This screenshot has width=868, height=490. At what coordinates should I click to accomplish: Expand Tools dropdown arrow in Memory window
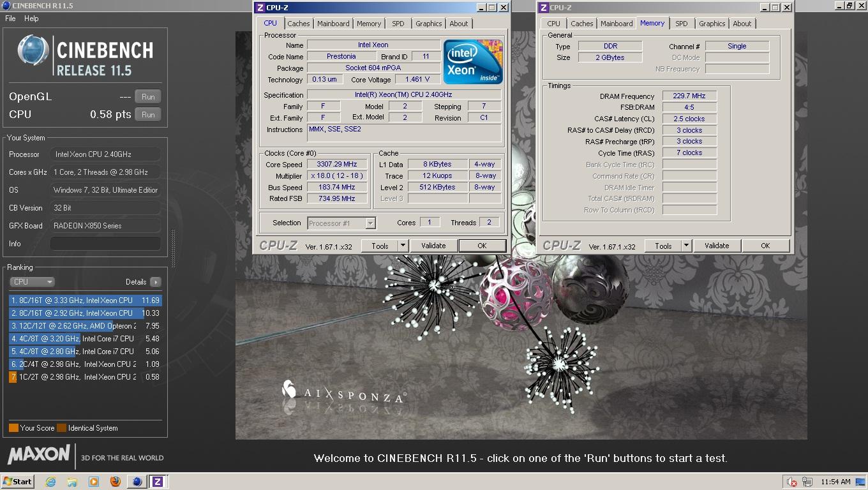point(686,246)
